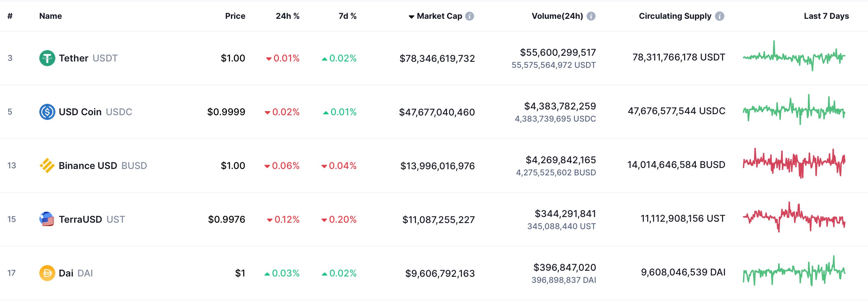868x301 pixels.
Task: Click Dai price $1
Action: (x=240, y=273)
